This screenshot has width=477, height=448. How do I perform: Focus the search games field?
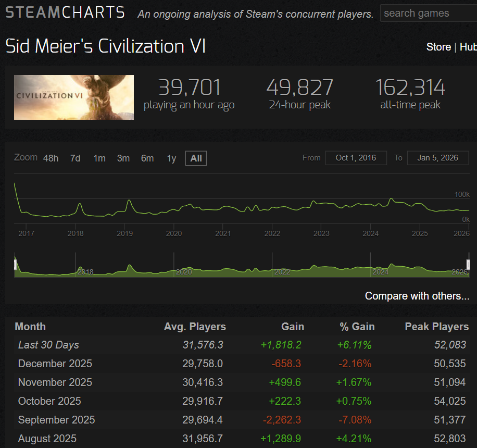(x=429, y=14)
